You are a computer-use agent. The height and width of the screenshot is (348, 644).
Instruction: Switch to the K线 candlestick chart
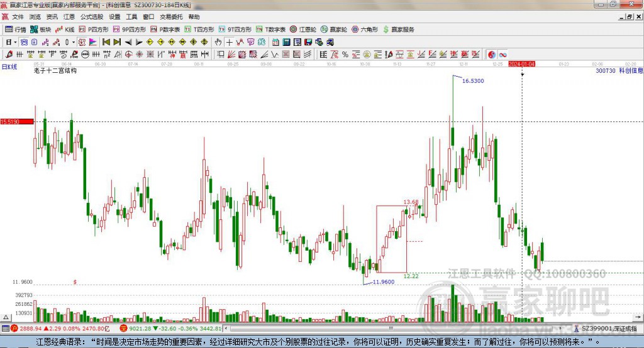click(65, 29)
